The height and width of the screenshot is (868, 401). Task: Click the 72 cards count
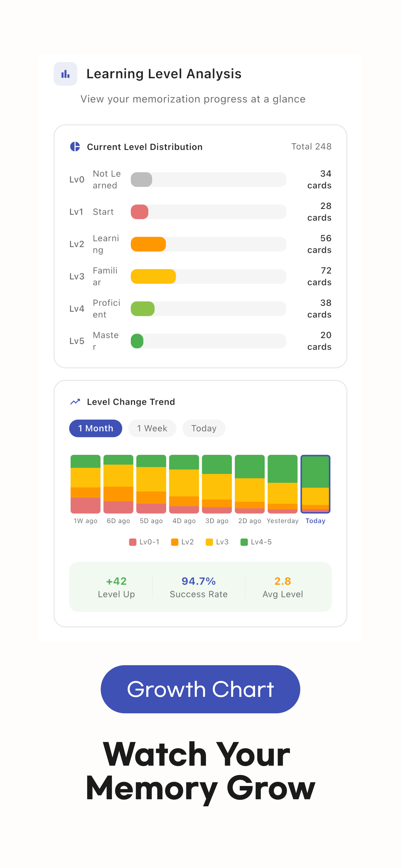pos(319,276)
